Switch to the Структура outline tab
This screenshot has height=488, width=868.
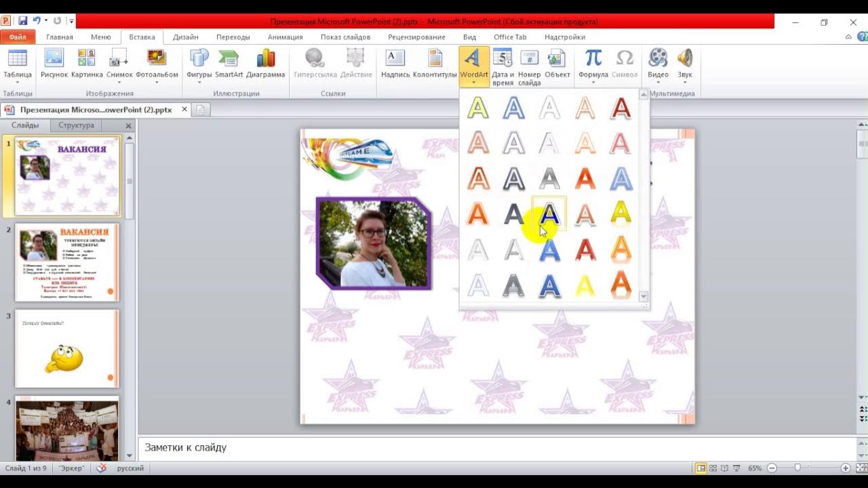(x=76, y=125)
